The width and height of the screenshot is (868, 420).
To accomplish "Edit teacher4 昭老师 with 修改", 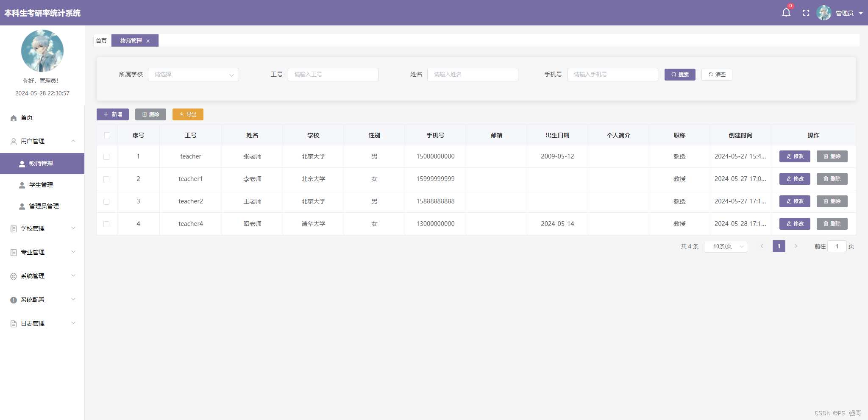I will point(795,224).
